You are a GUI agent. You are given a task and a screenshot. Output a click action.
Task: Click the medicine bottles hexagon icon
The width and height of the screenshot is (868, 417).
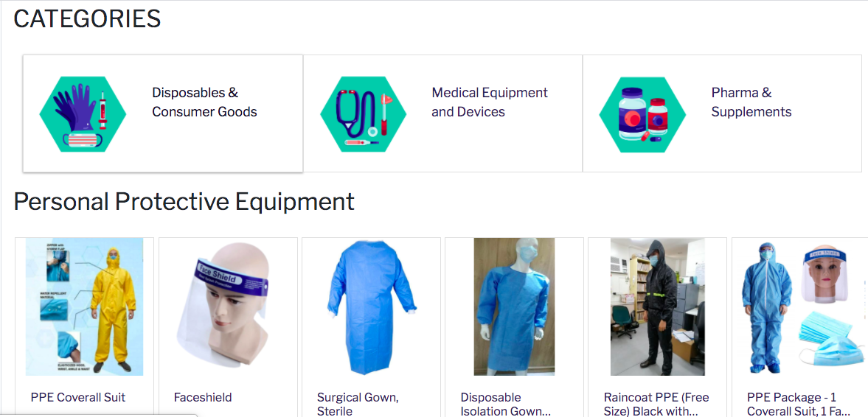(x=642, y=114)
